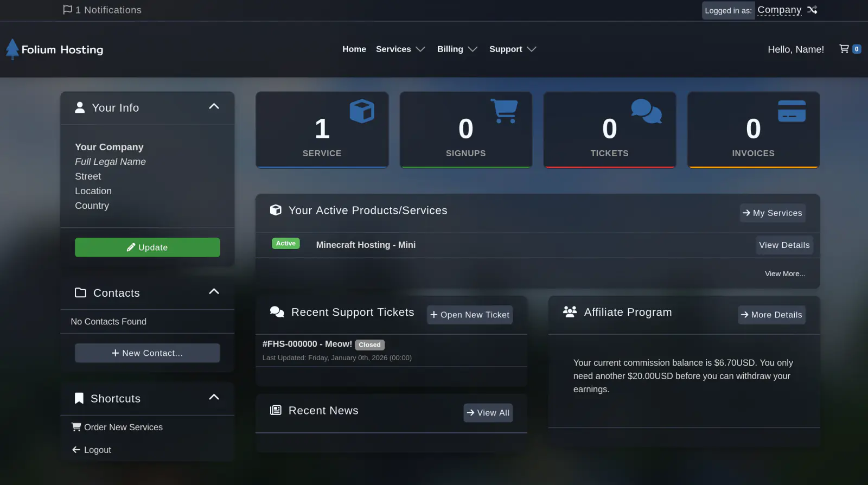Click the Open New Ticket button

470,315
